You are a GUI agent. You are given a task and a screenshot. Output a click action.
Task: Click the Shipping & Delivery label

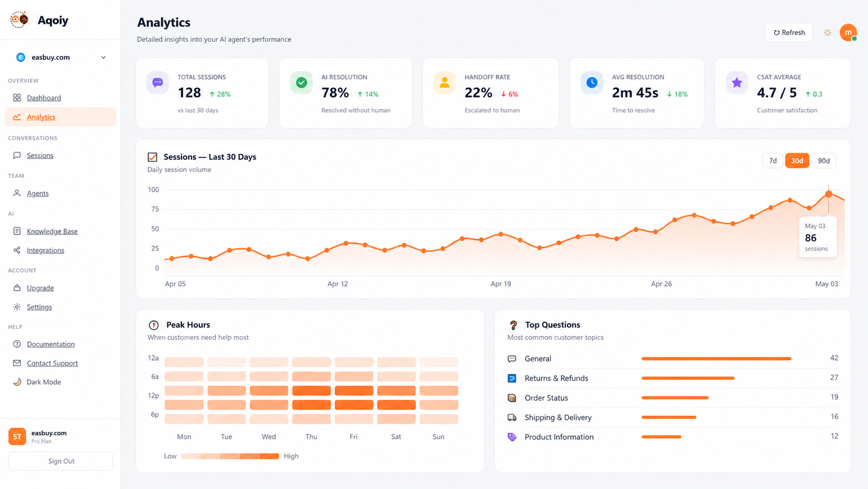(558, 418)
